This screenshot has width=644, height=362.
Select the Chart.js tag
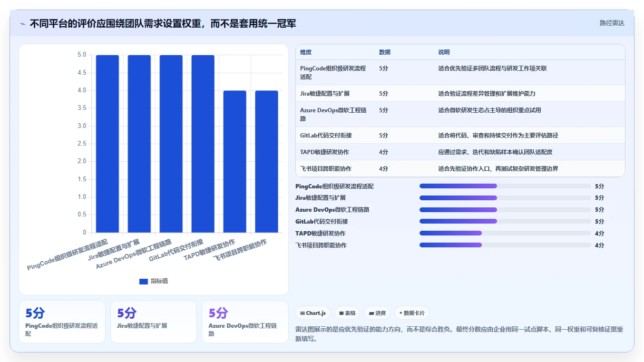tap(313, 313)
